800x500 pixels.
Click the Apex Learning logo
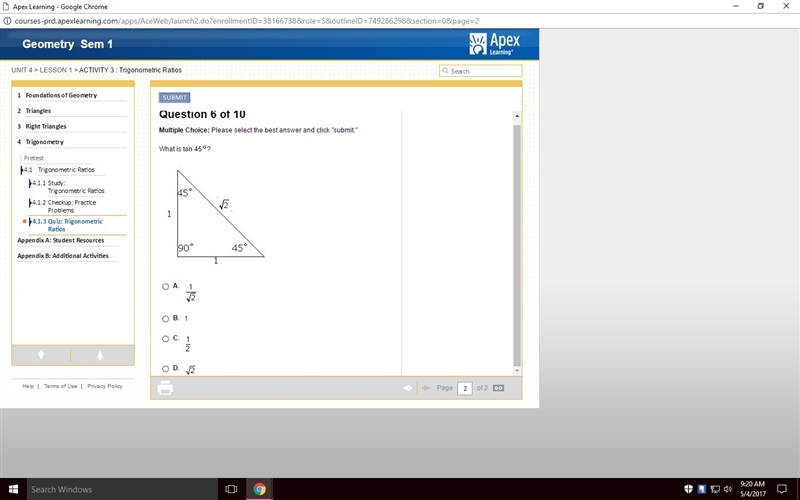(494, 44)
